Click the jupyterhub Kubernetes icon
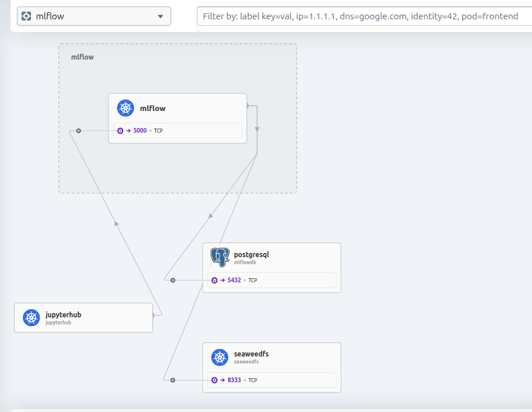The height and width of the screenshot is (412, 532). click(x=31, y=317)
